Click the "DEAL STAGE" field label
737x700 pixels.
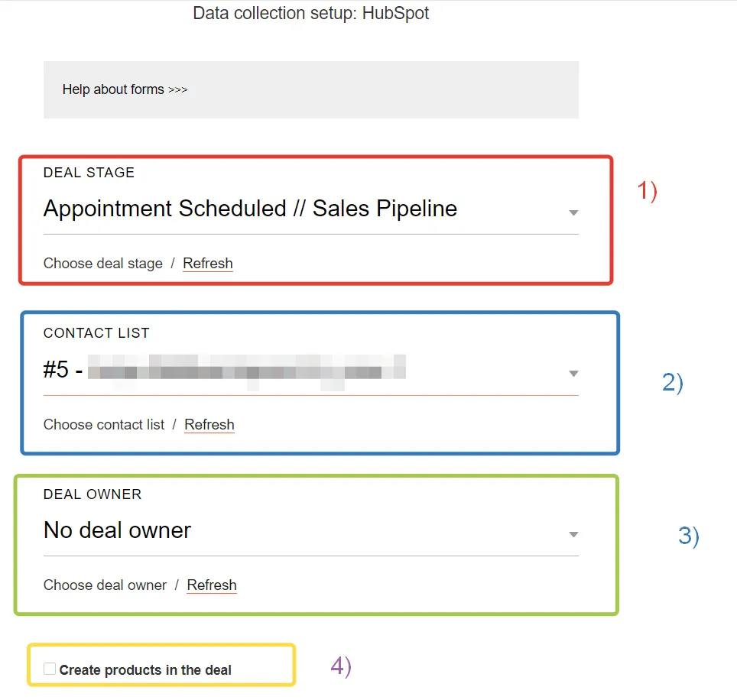89,173
